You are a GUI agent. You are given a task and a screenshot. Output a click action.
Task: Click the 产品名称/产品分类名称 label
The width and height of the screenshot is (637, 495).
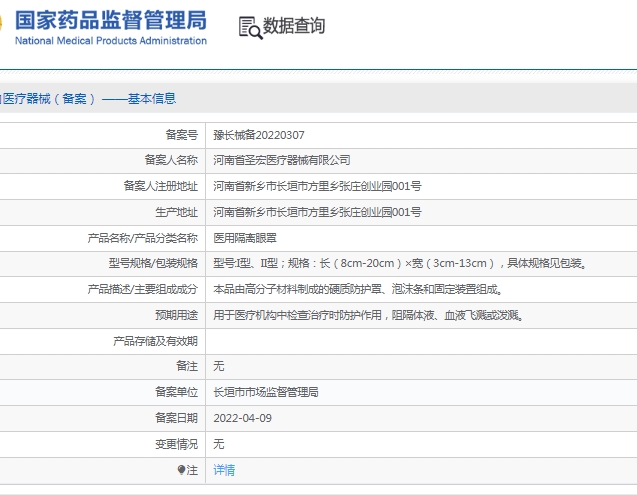coord(143,238)
